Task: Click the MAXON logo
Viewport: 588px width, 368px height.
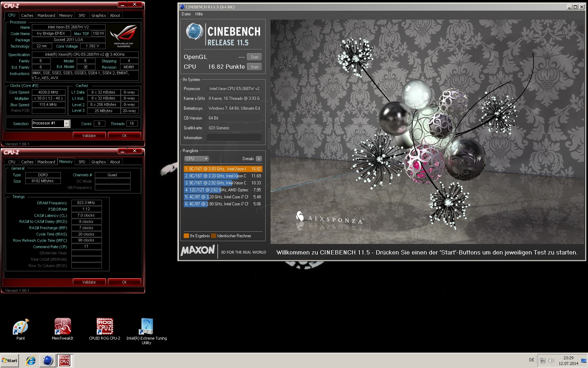Action: click(x=198, y=250)
